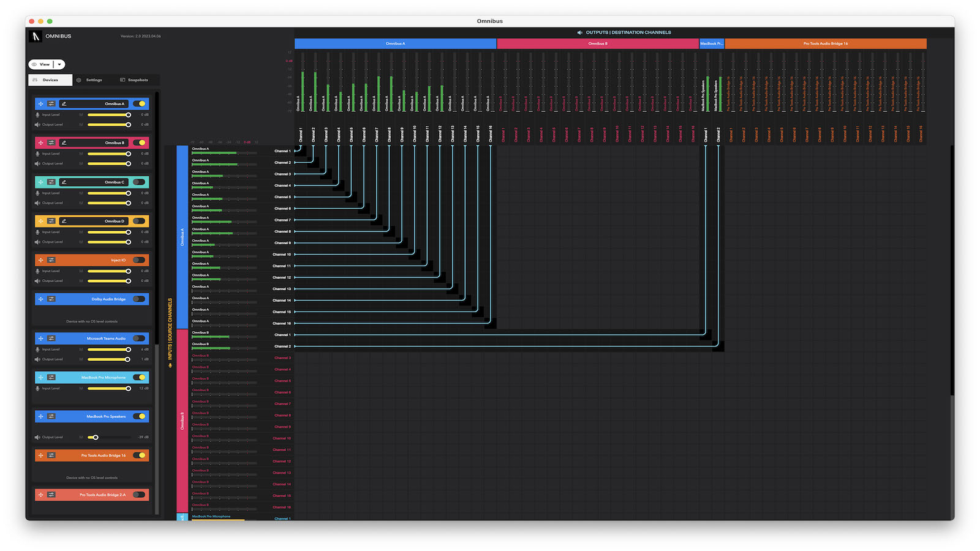Click the View button

tap(44, 64)
